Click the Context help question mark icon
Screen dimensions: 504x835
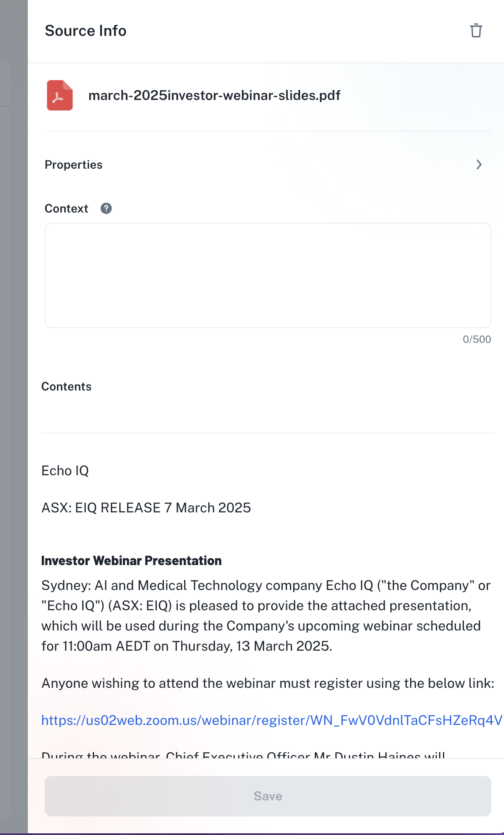click(106, 208)
